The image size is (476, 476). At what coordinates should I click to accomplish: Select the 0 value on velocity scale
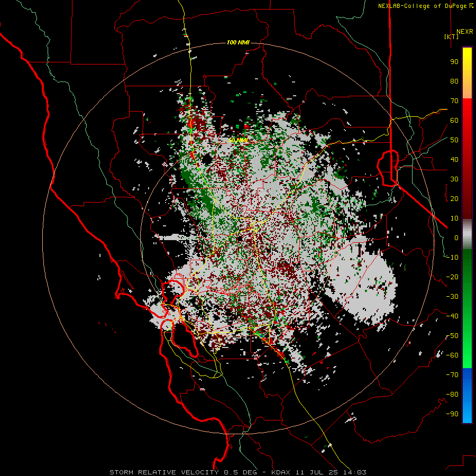pyautogui.click(x=456, y=237)
